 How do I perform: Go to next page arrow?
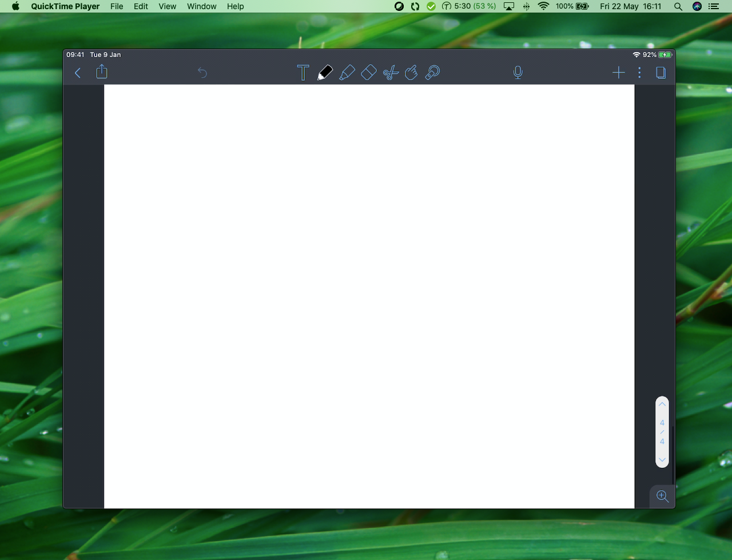coord(662,459)
